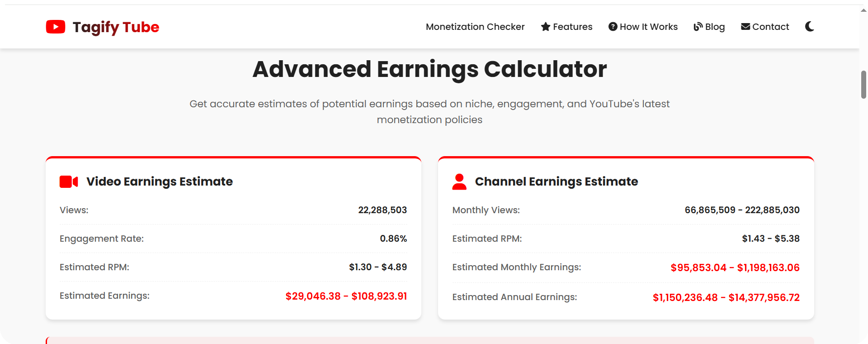
Task: Click the question mark icon near How It Works
Action: click(613, 27)
